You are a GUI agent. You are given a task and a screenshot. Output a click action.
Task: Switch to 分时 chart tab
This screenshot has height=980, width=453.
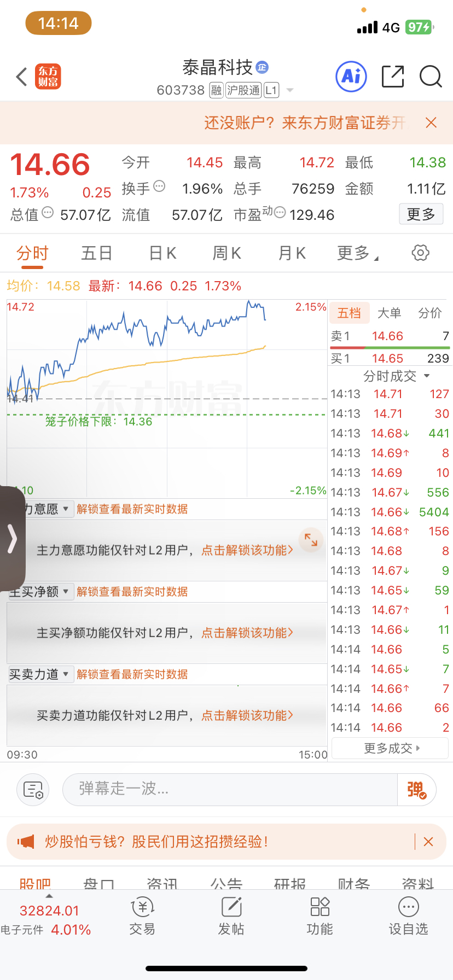32,253
